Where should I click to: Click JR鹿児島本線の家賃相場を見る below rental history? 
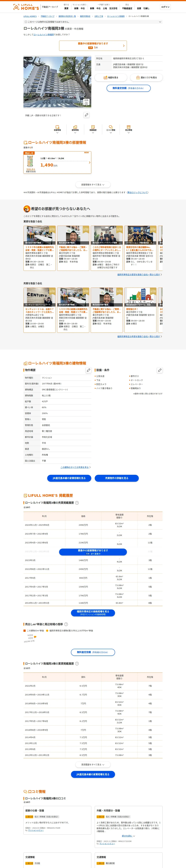(93, 774)
